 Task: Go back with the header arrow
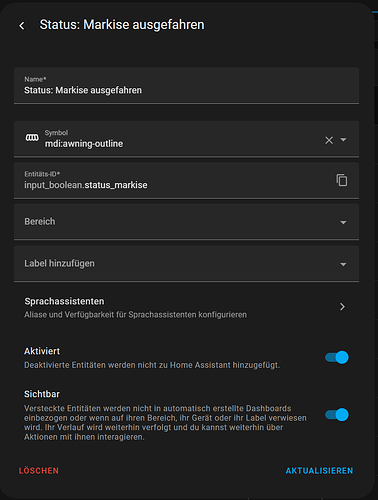(22, 25)
